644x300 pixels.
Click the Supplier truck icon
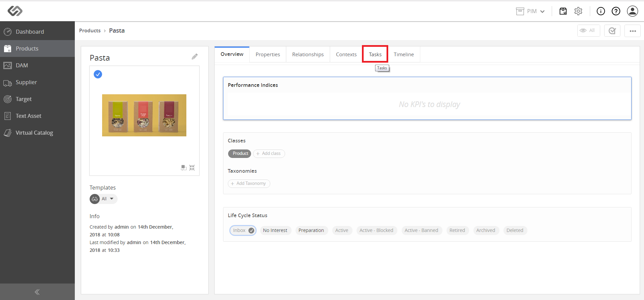coord(7,83)
